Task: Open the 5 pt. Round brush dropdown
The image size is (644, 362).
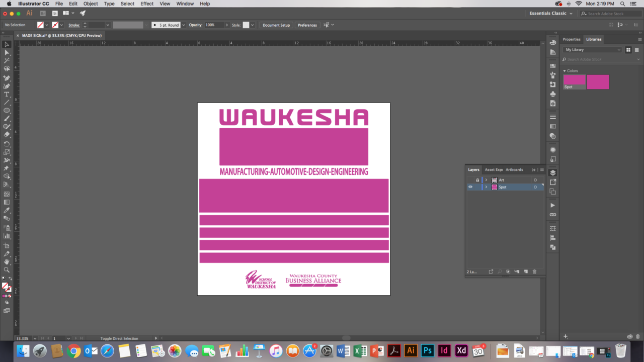Action: [x=184, y=25]
